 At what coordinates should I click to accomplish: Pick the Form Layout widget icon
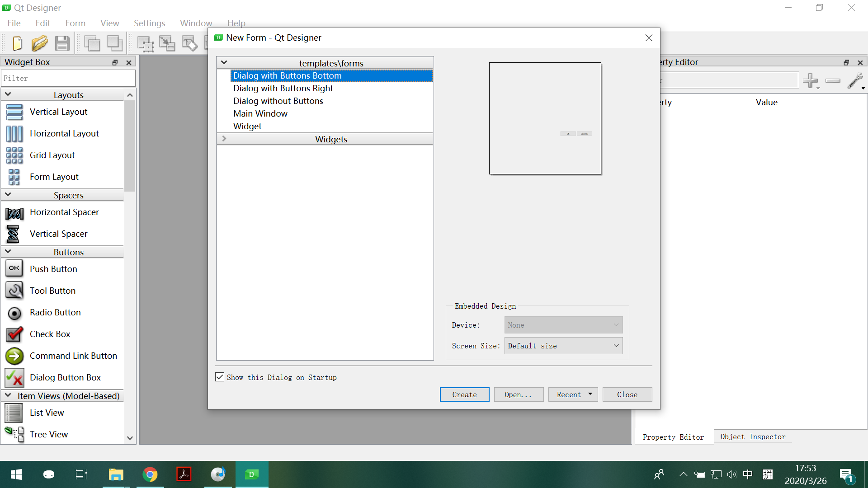click(14, 177)
